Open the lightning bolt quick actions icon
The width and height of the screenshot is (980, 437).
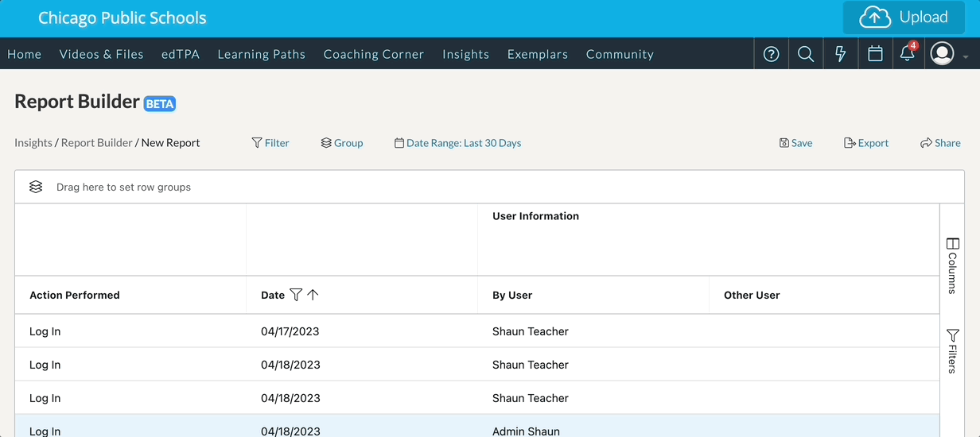[x=840, y=54]
